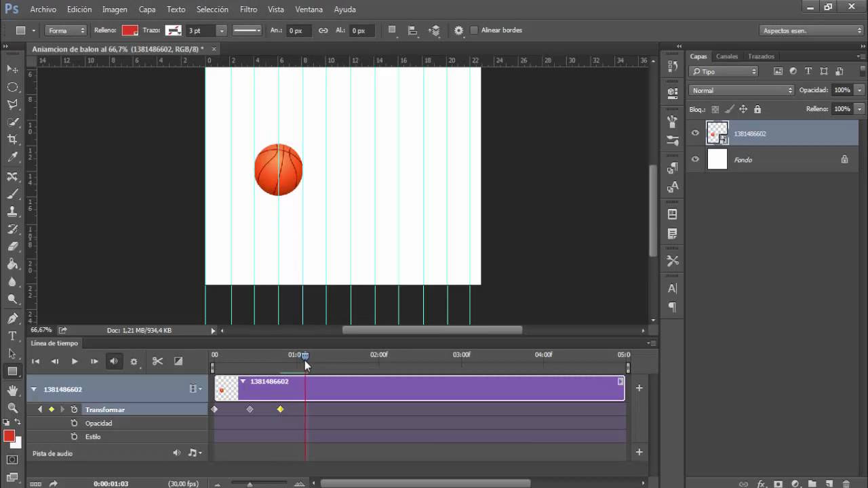This screenshot has width=868, height=488.
Task: Open the Paragraph panel icon
Action: point(672,307)
